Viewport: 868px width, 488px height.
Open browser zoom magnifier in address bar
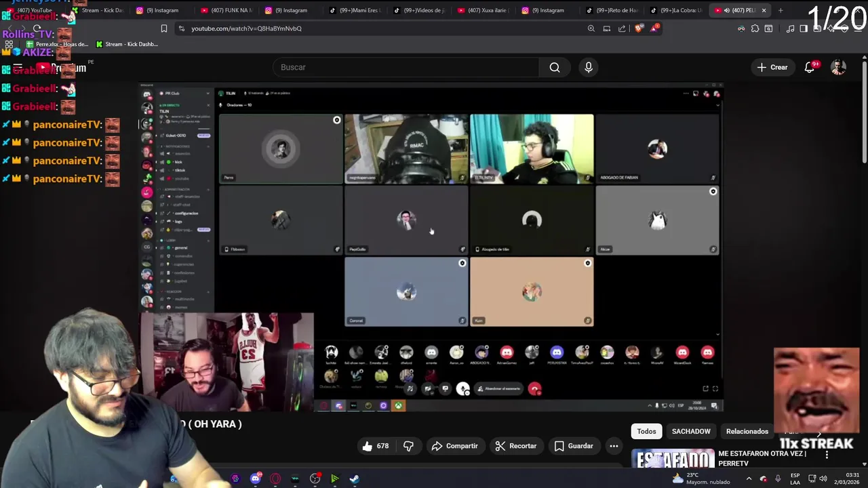tap(591, 28)
